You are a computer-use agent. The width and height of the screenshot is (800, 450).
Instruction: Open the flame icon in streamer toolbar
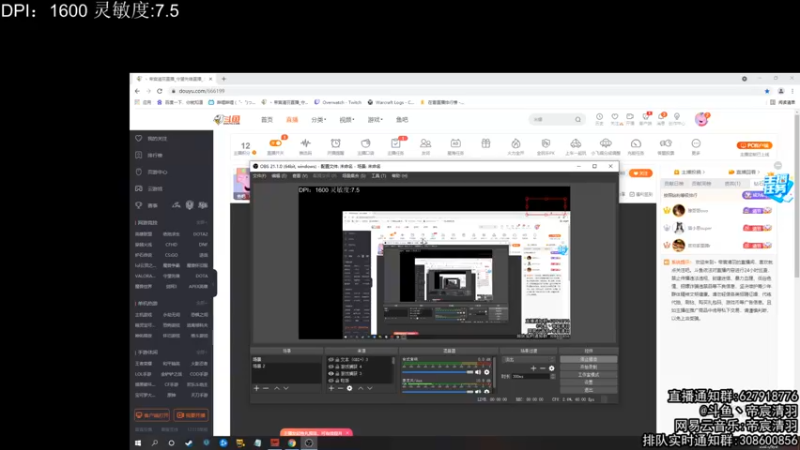515,143
